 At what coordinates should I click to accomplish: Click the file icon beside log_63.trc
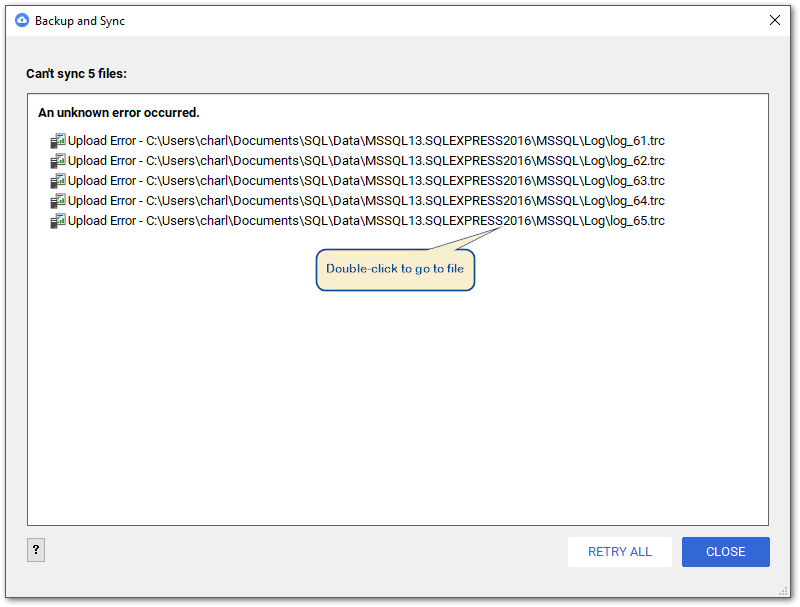[x=58, y=181]
